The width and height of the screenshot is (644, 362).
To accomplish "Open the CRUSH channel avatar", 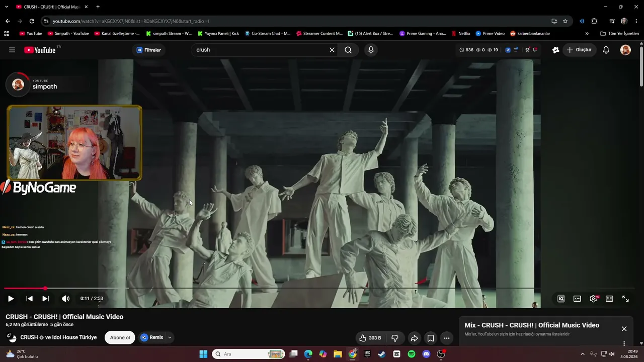I will click(11, 337).
